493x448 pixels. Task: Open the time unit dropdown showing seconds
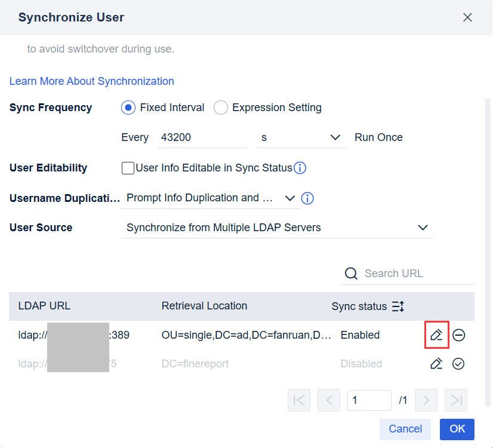pos(335,137)
